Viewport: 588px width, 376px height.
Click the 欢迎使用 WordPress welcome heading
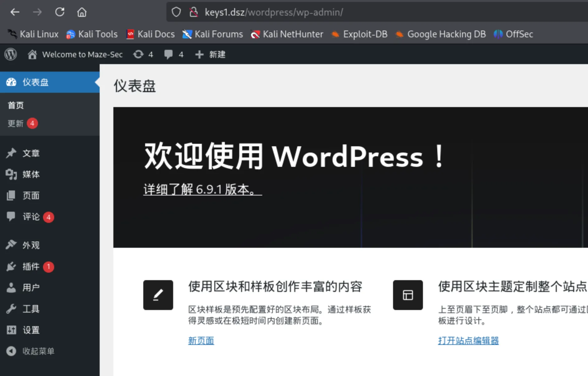294,156
